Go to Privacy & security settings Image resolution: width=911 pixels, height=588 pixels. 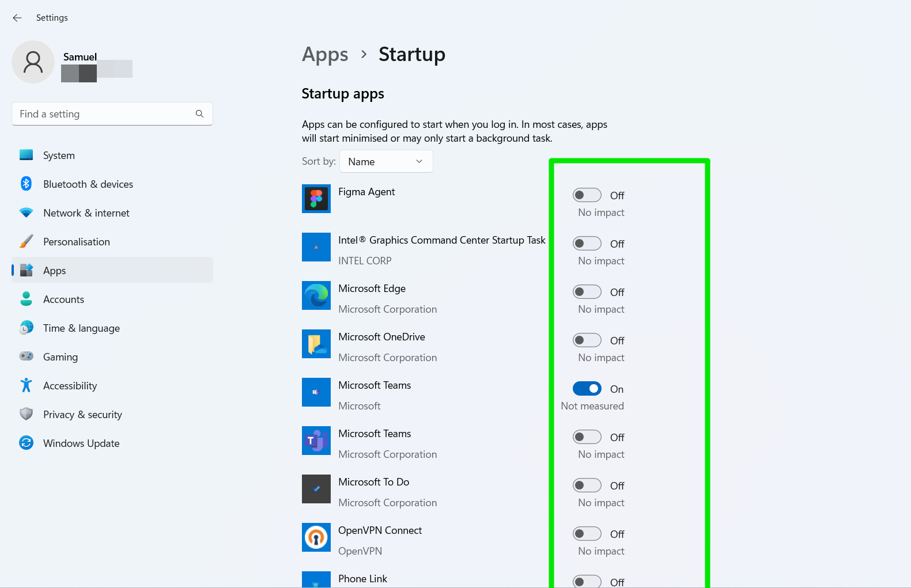pos(82,415)
